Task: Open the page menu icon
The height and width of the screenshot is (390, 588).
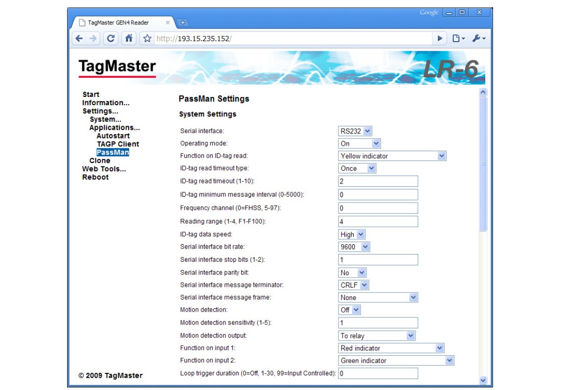Action: [458, 38]
